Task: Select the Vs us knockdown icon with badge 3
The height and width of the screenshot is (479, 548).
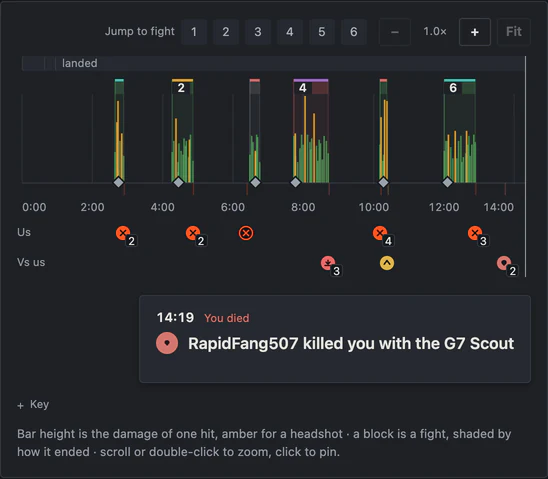Action: point(328,263)
